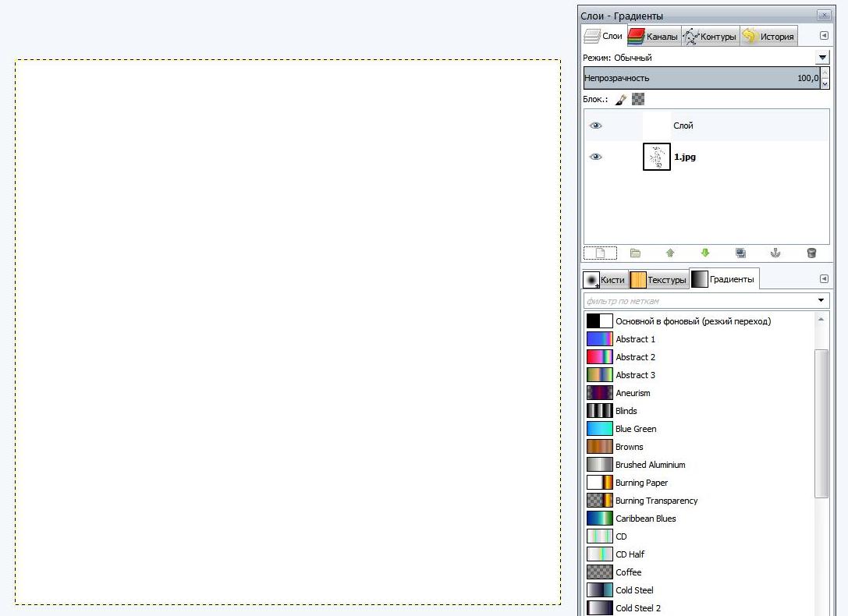Select the Abstract 2 gradient
This screenshot has height=616, width=848.
pos(700,356)
